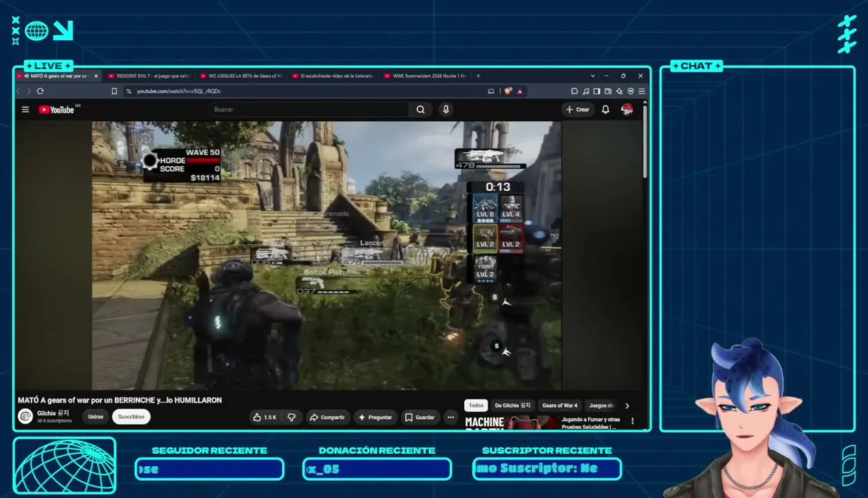
Task: Click the page vertical scrollbar
Action: (645, 142)
